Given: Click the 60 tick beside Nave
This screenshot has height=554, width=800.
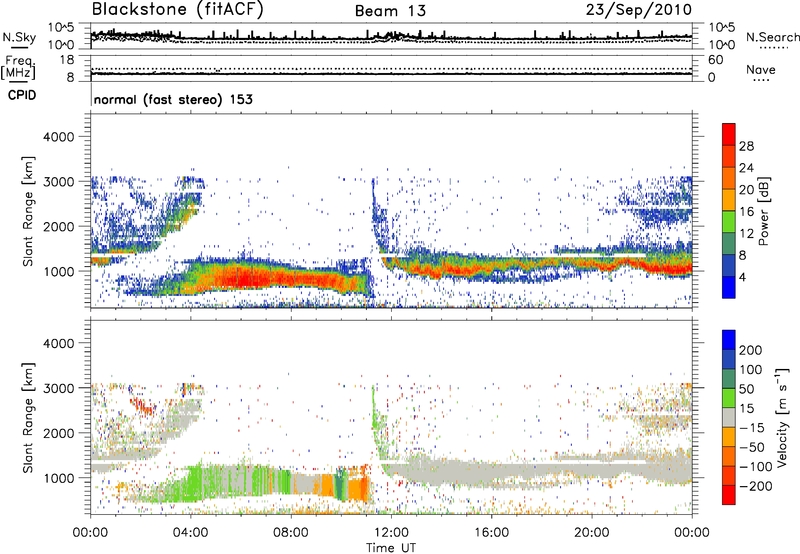Looking at the screenshot, I should coord(715,60).
